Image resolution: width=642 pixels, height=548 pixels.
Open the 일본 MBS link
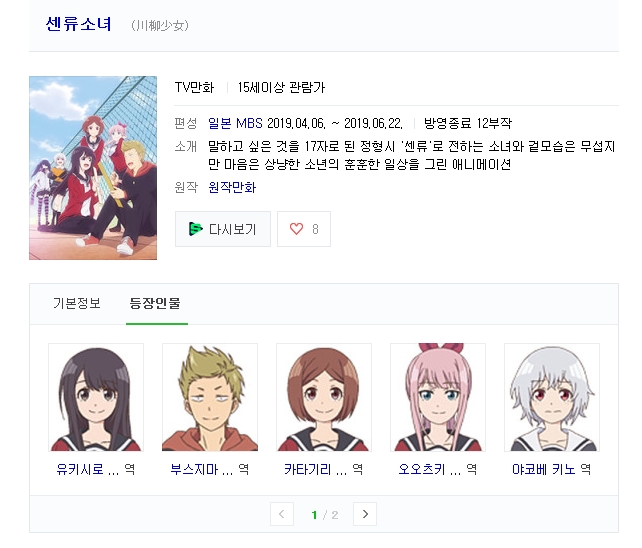235,123
